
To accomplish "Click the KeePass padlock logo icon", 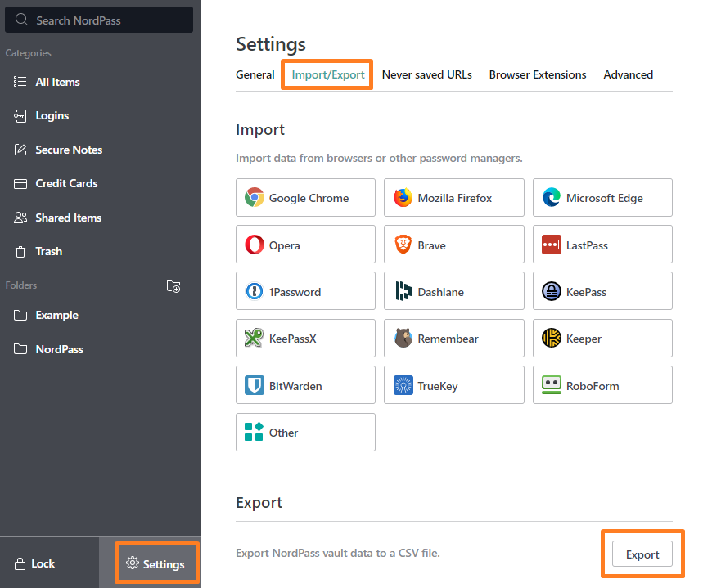I will [x=551, y=291].
